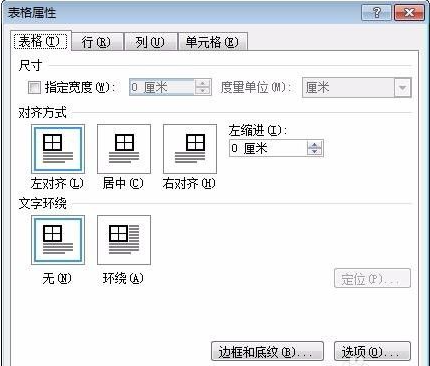Decrease the 指定宽度 value with down arrow
430x366 pixels.
pos(203,91)
